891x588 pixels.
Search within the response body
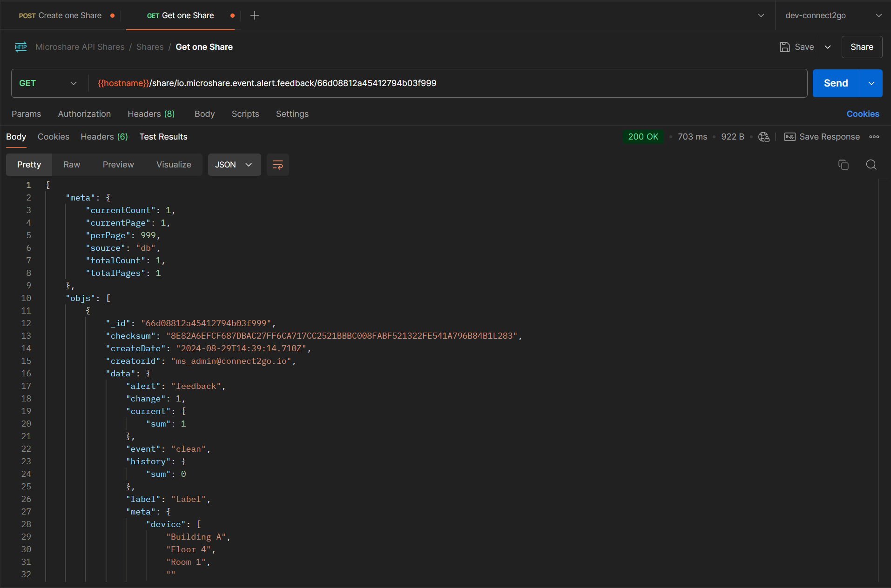click(x=871, y=165)
